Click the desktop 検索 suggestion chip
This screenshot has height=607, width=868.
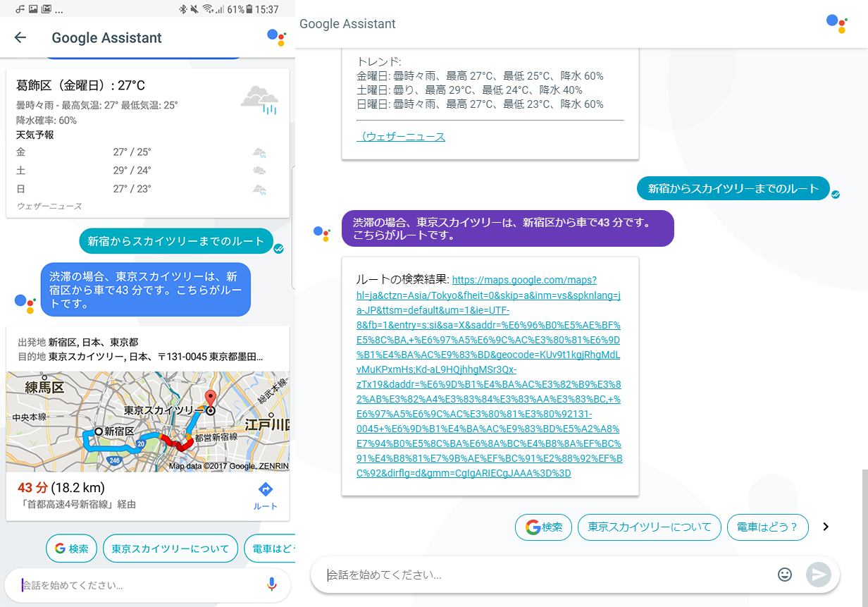(543, 527)
